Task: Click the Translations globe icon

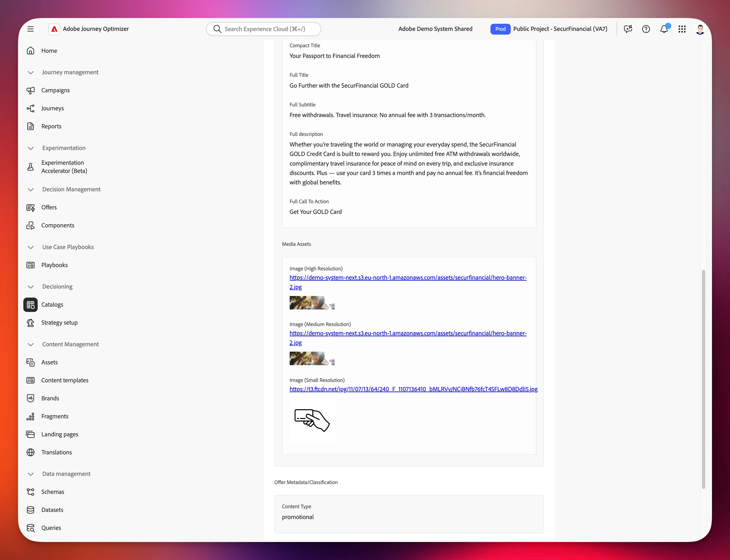Action: [30, 452]
